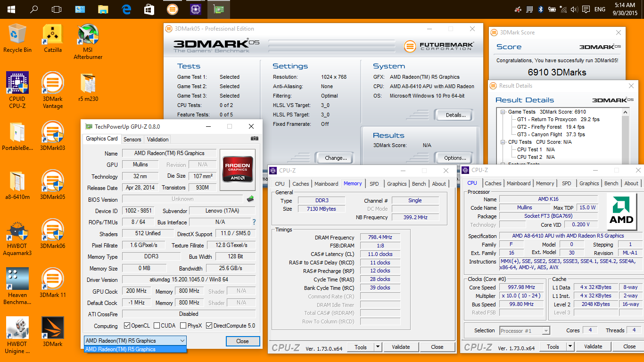Select the 3DMark06 desktop shortcut
The image size is (644, 362).
(53, 234)
